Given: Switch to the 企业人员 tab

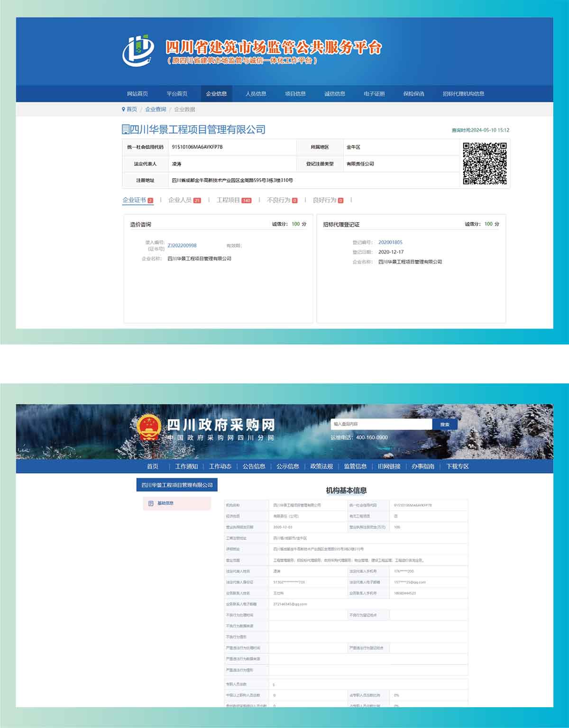Looking at the screenshot, I should [184, 200].
